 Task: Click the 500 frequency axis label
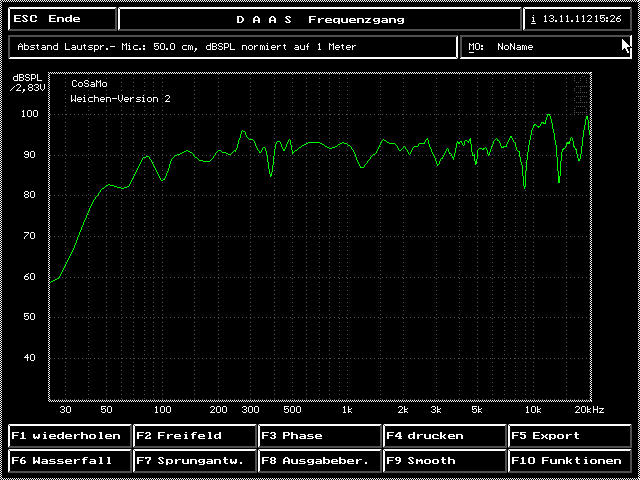click(x=292, y=410)
